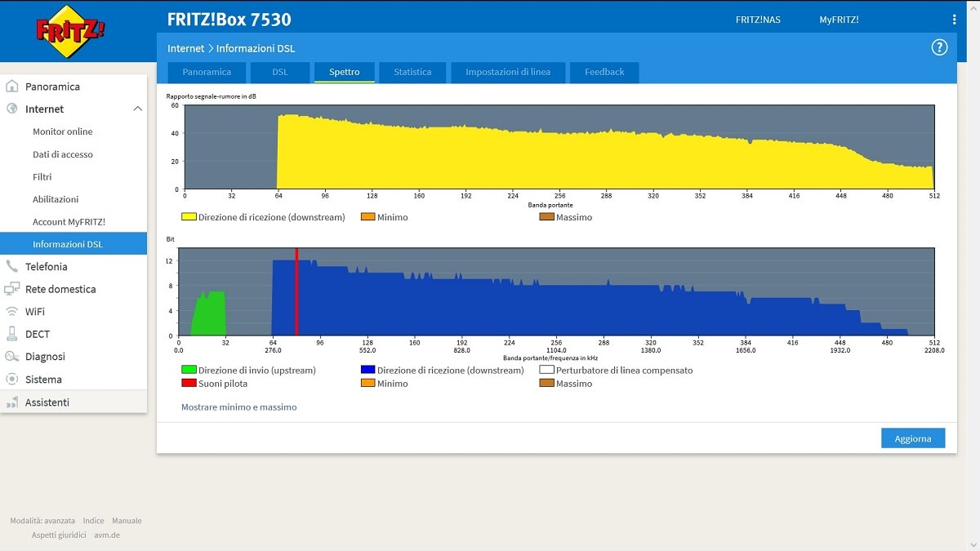Image resolution: width=980 pixels, height=551 pixels.
Task: Open the MyFRITZ! header link
Action: (x=839, y=20)
